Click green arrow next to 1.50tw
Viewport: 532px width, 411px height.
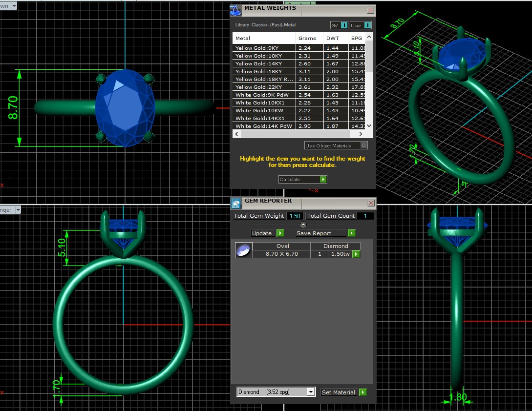(356, 254)
